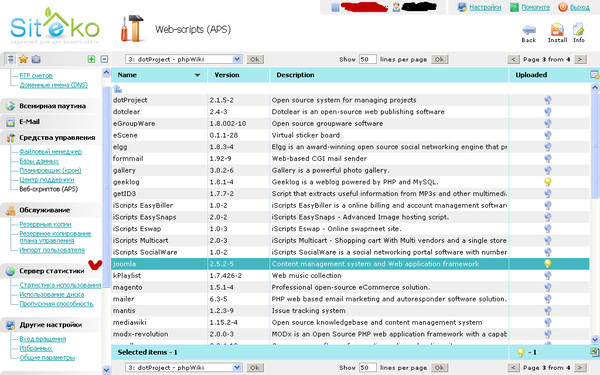600x375 pixels.
Task: Collapse all sidebar sections with minus icon
Action: pos(104,59)
